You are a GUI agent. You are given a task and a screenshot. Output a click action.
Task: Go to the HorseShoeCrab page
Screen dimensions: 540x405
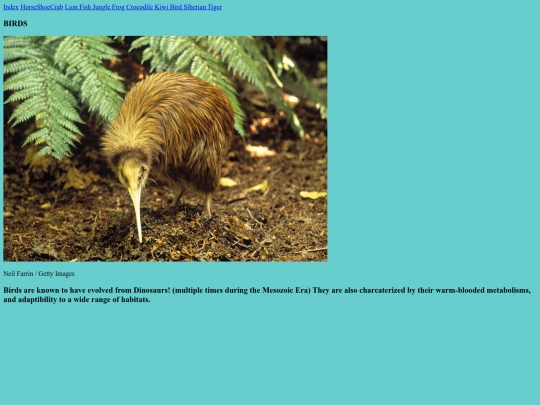42,7
